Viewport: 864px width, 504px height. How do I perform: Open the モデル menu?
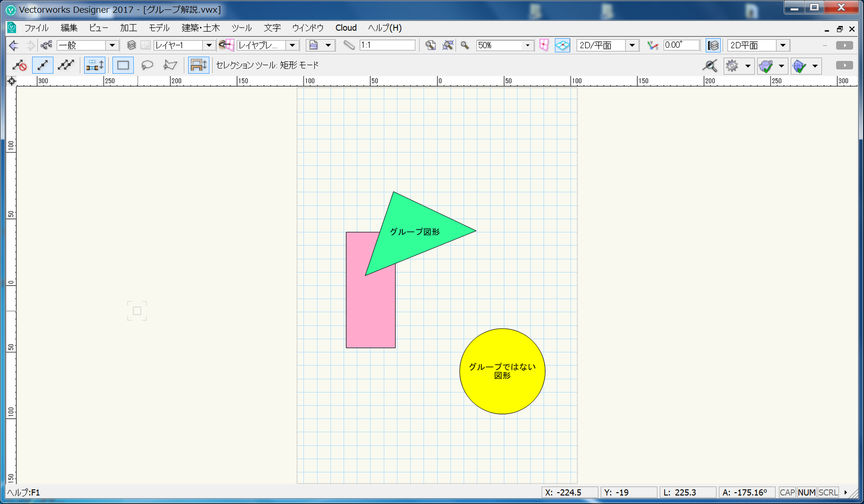tap(159, 28)
